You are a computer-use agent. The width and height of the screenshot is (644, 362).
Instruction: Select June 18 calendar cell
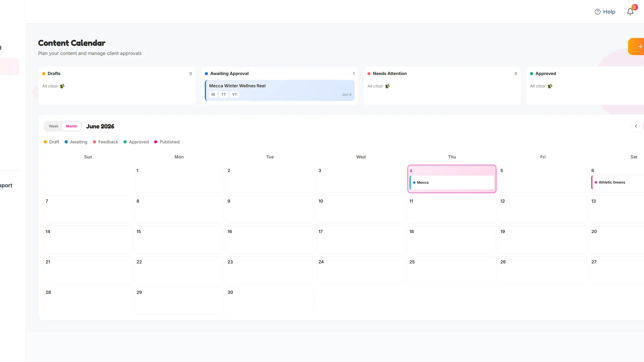coord(452,240)
